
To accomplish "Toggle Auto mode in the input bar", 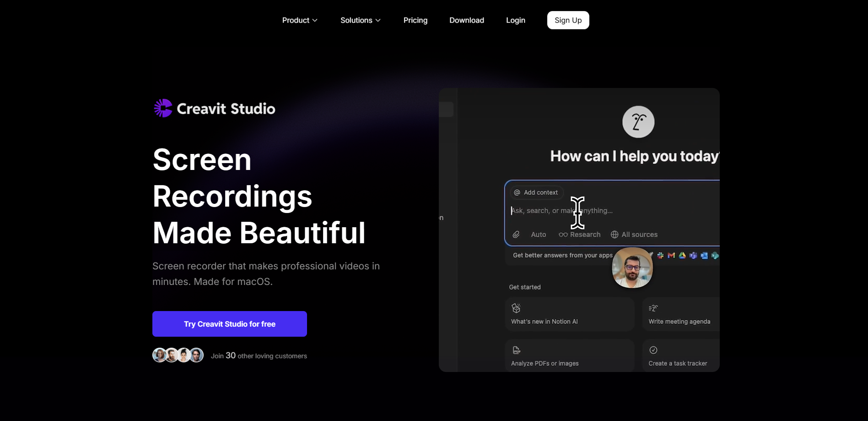I will [x=538, y=234].
